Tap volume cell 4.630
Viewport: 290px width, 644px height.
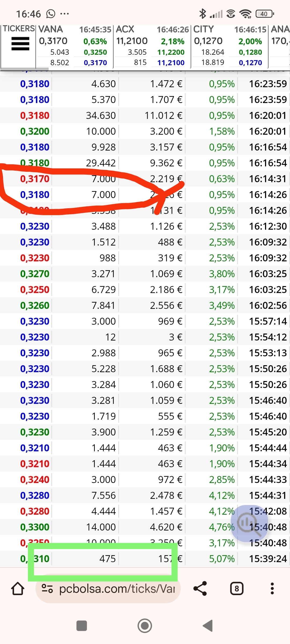[x=103, y=84]
